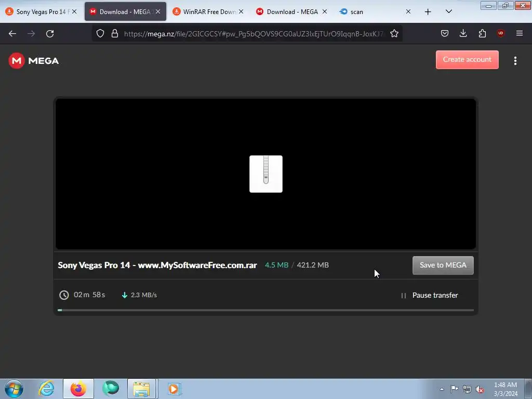This screenshot has width=532, height=399.
Task: Open a new browser tab with plus
Action: [x=428, y=12]
